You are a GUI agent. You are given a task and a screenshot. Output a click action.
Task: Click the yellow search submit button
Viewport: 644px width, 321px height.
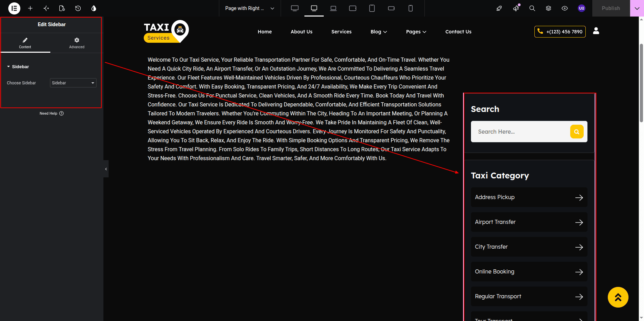(577, 132)
